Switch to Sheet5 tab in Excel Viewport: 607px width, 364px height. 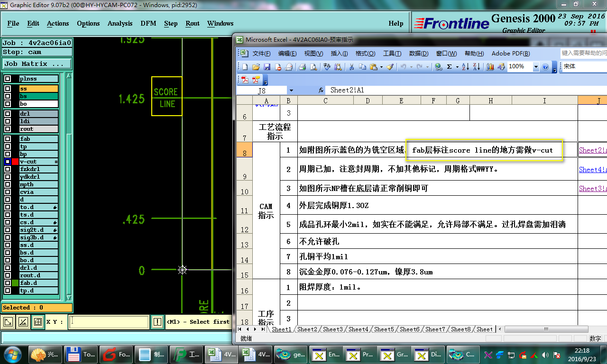(x=384, y=329)
